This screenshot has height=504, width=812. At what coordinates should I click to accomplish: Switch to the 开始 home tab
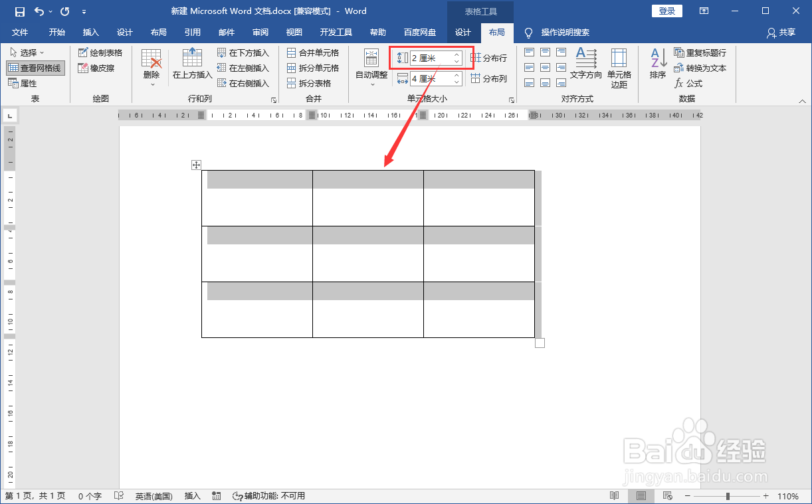[56, 33]
